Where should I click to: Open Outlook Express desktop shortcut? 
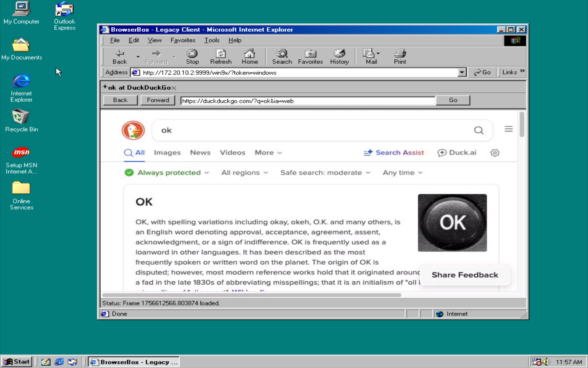64,16
